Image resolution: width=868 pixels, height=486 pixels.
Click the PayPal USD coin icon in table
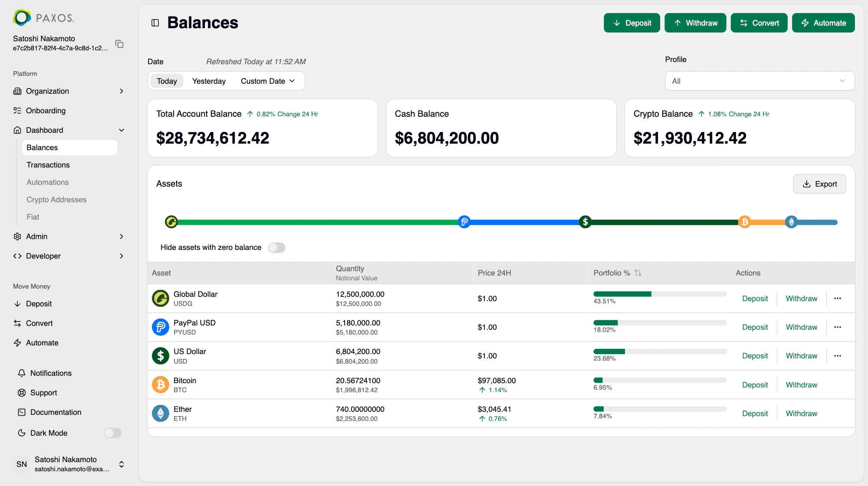(161, 327)
